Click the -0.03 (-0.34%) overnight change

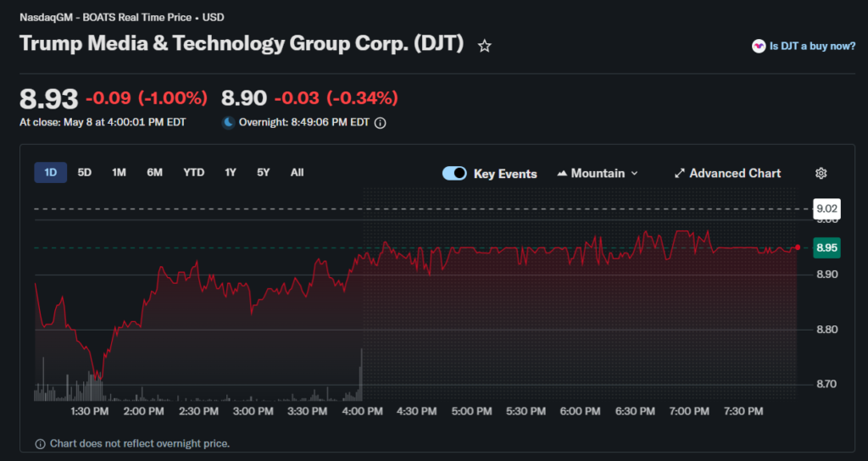[337, 98]
